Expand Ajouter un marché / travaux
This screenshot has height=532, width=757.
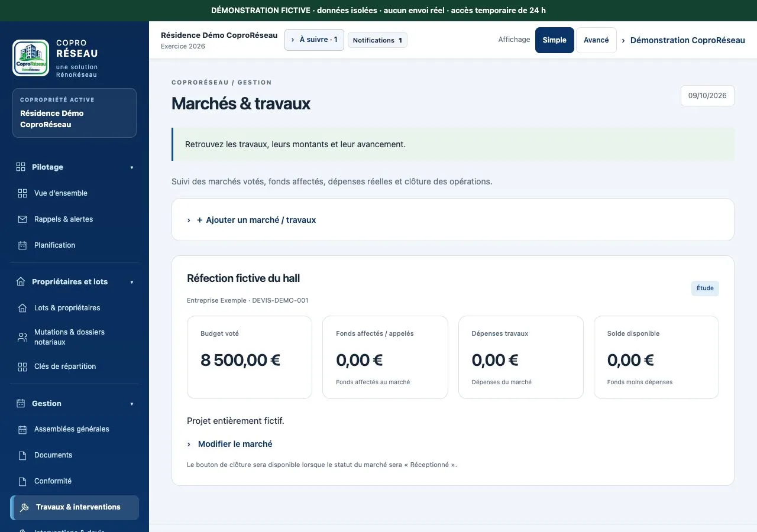[251, 220]
